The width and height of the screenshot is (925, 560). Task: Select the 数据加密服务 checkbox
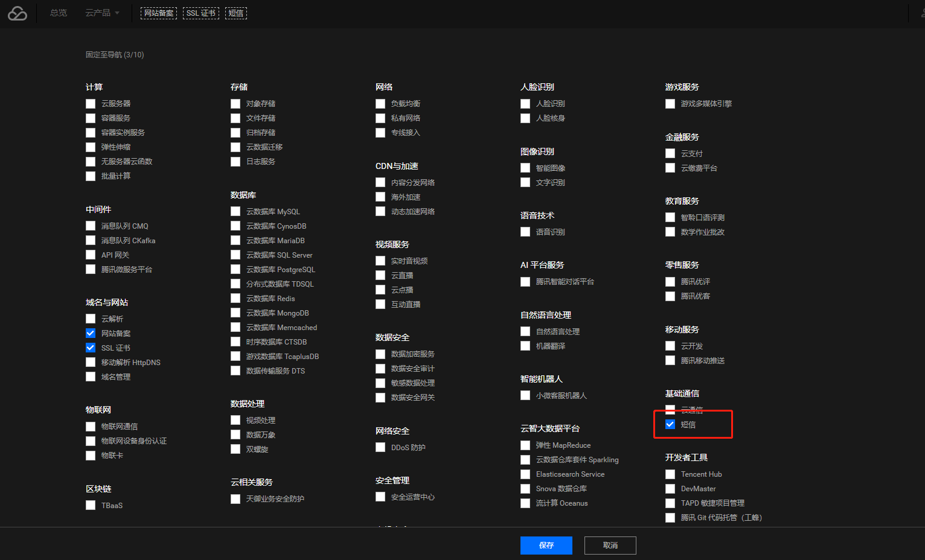click(380, 354)
